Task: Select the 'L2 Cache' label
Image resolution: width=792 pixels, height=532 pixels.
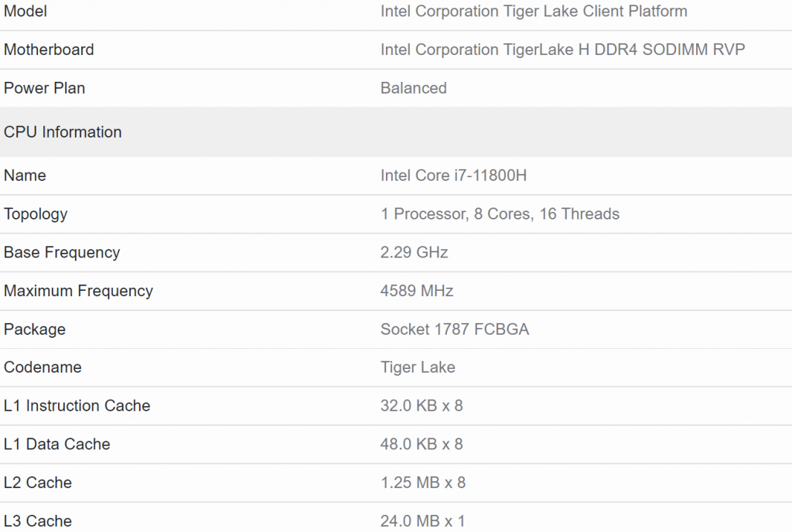Action: tap(38, 483)
